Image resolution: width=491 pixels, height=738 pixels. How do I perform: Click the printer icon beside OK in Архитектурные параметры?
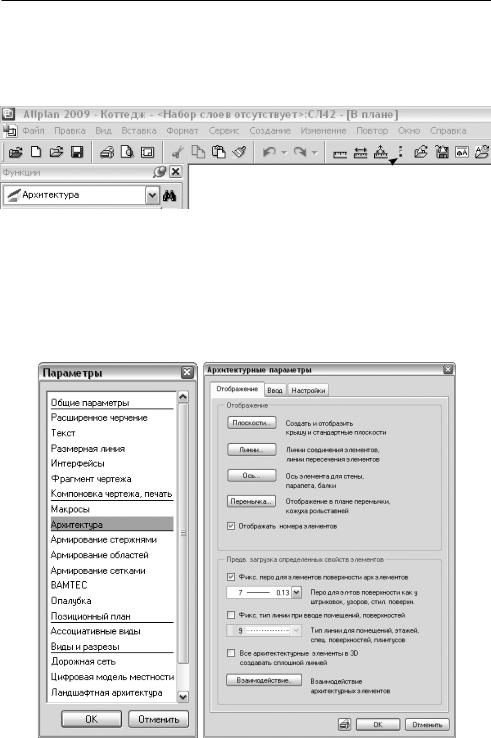pyautogui.click(x=345, y=724)
